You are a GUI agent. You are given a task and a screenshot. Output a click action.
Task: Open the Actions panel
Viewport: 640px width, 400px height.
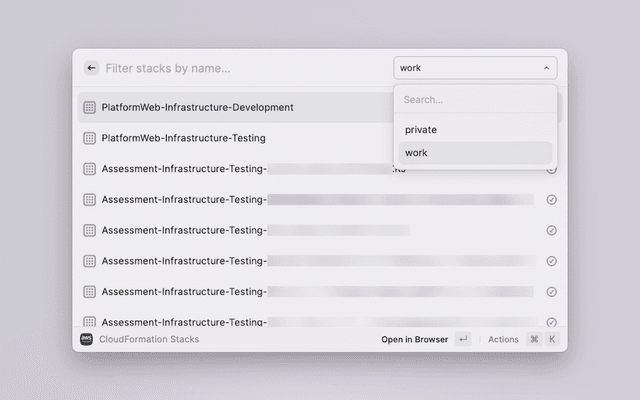[503, 339]
